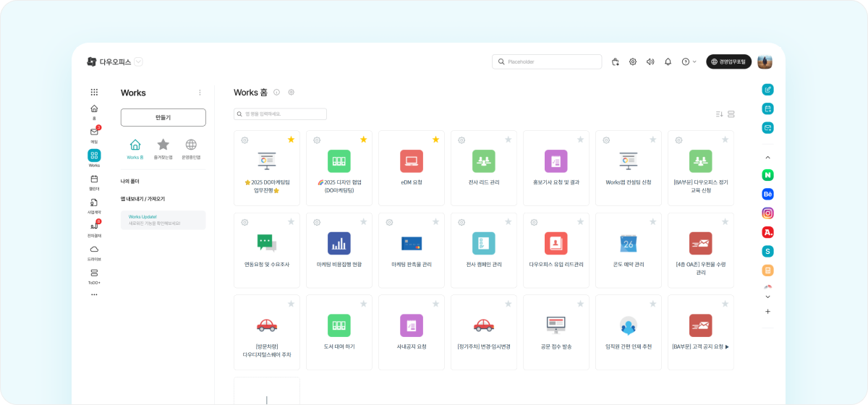
Task: Open the Behance shortcut icon
Action: 768,194
